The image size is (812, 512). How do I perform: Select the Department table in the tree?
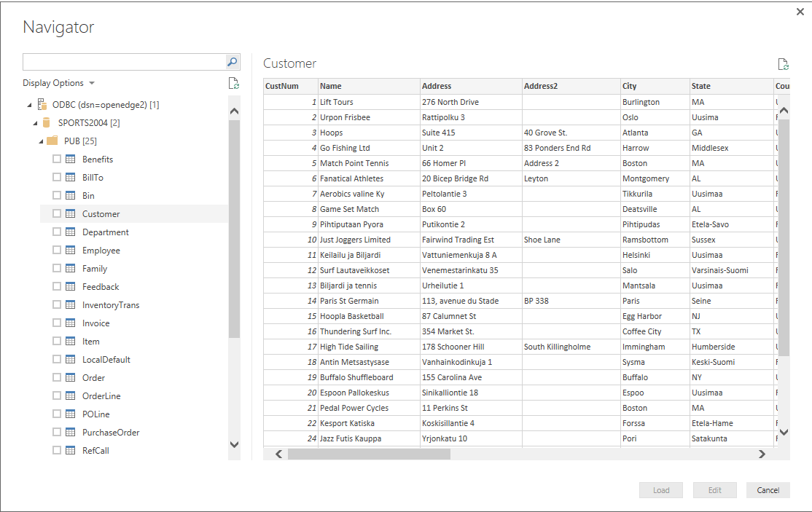105,232
